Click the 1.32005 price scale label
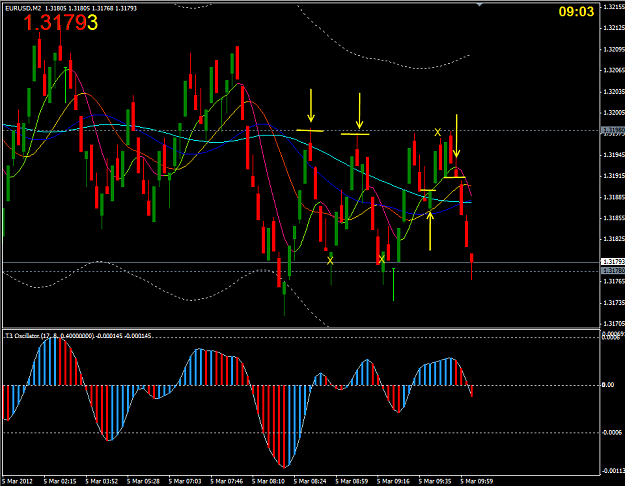The height and width of the screenshot is (486, 625). coord(614,113)
